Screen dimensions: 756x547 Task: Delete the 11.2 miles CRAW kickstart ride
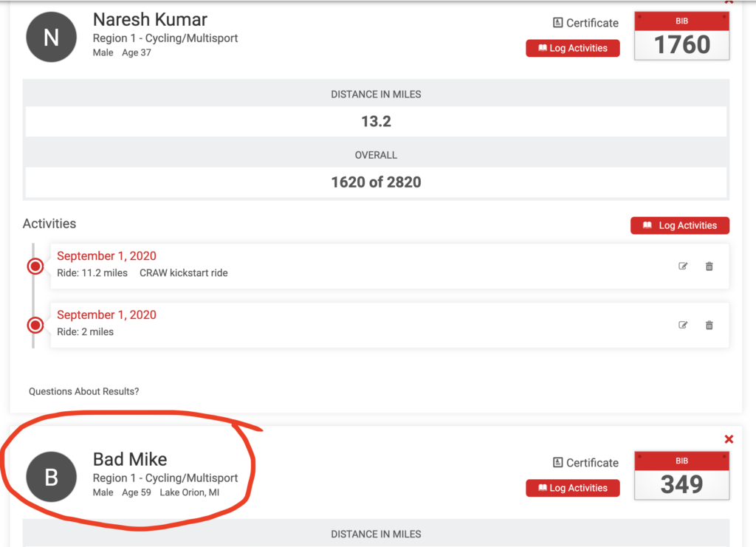tap(709, 266)
